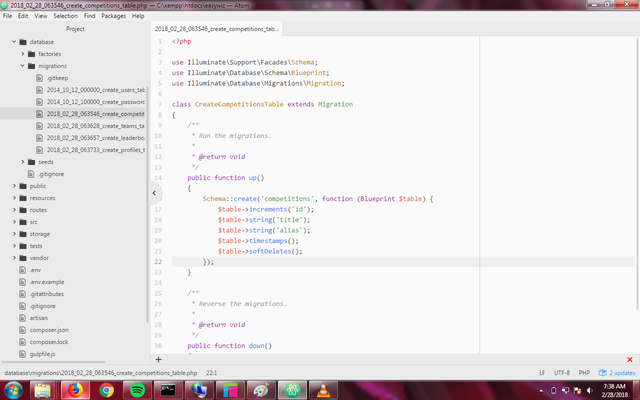Click the plus icon below the tree view
640x400 pixels.
click(x=158, y=358)
